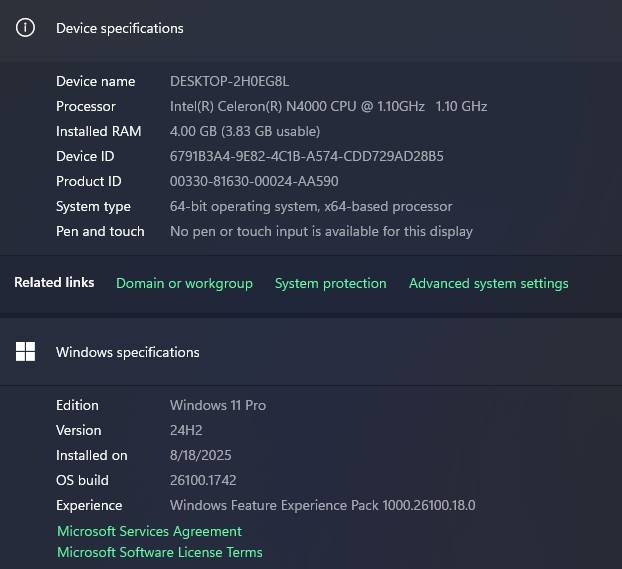The width and height of the screenshot is (622, 569).
Task: Click the Device ID label
Action: [85, 156]
